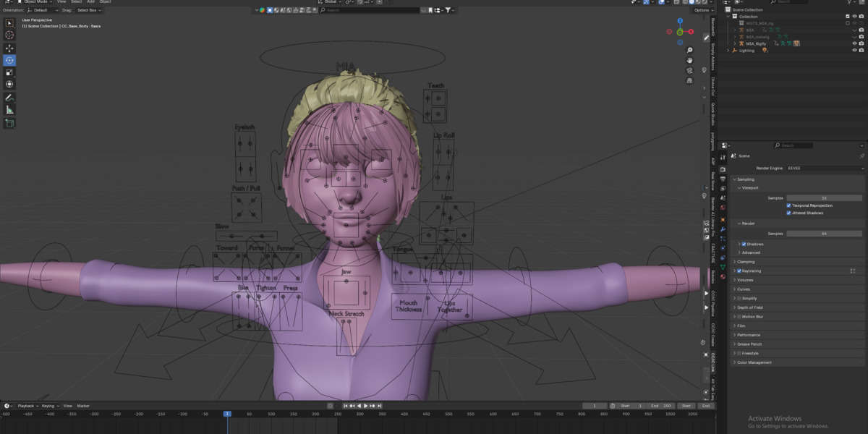This screenshot has height=434, width=868.
Task: Expand the Lighting collection in outliner
Action: (x=729, y=51)
